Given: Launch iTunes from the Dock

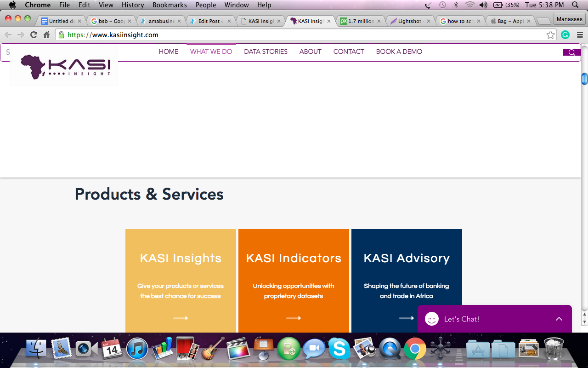Looking at the screenshot, I should (137, 348).
